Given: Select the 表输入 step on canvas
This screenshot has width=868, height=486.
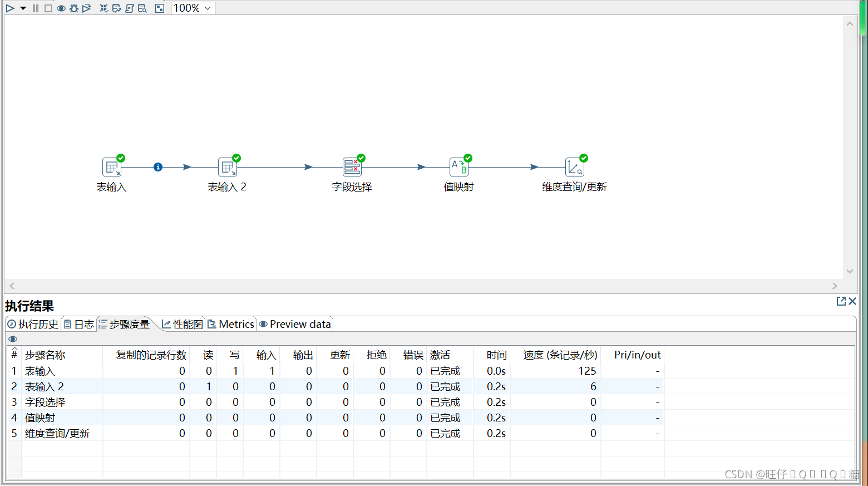Looking at the screenshot, I should coord(112,167).
